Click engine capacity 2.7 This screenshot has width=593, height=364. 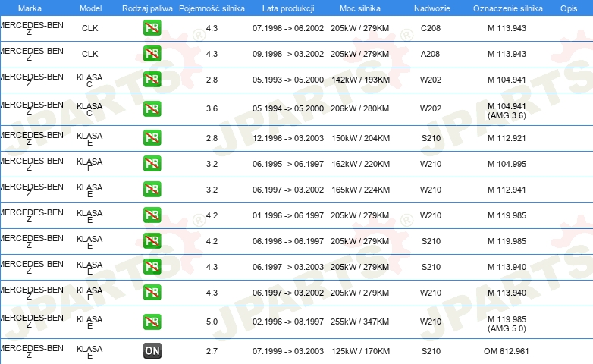[212, 351]
